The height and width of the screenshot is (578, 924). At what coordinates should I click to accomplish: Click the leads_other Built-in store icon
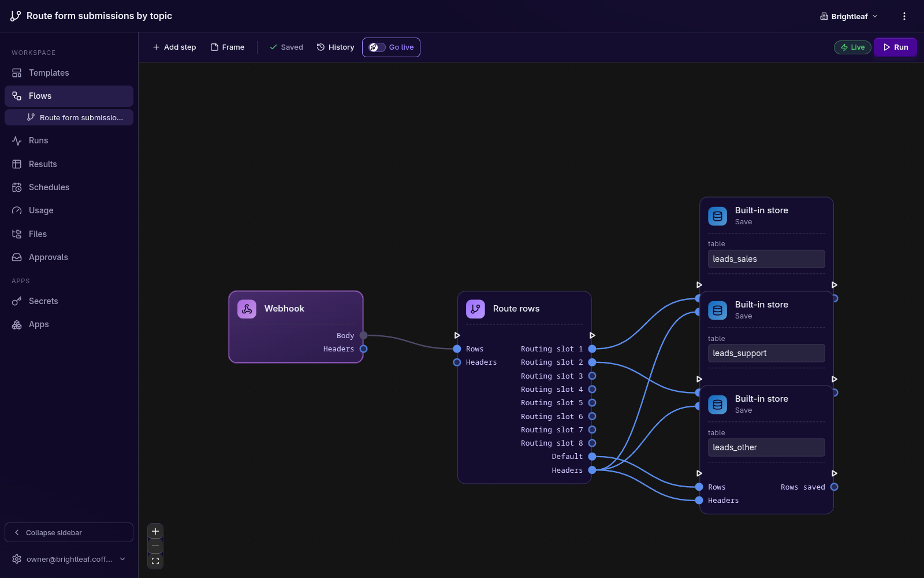click(x=717, y=405)
